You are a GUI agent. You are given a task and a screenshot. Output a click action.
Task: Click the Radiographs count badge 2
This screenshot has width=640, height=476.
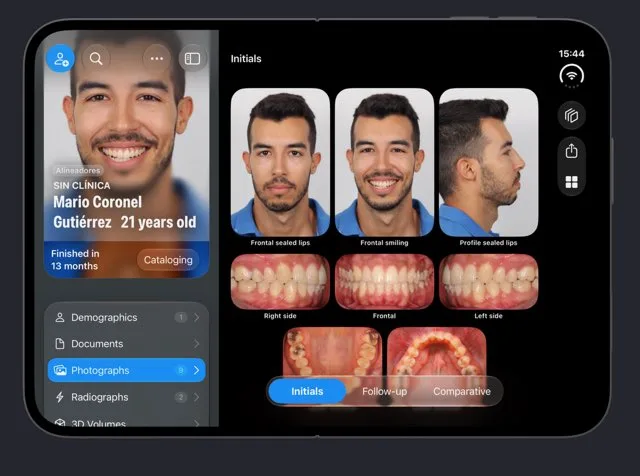coord(180,397)
